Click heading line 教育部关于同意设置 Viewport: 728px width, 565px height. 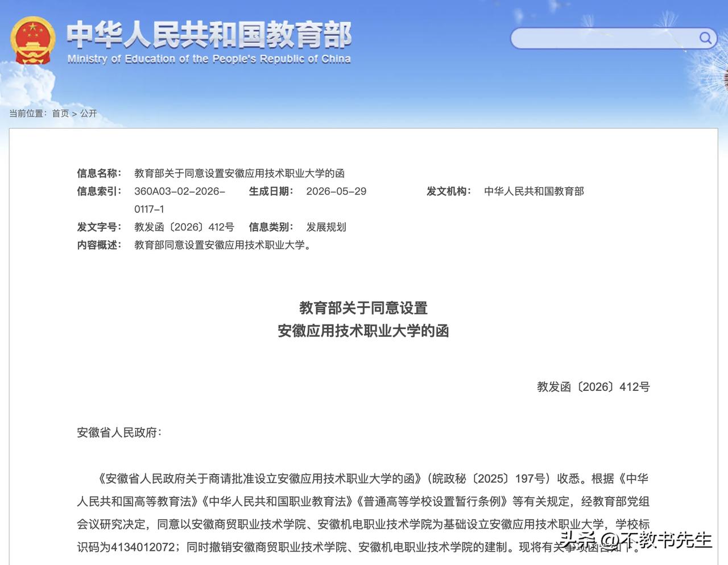coord(363,308)
